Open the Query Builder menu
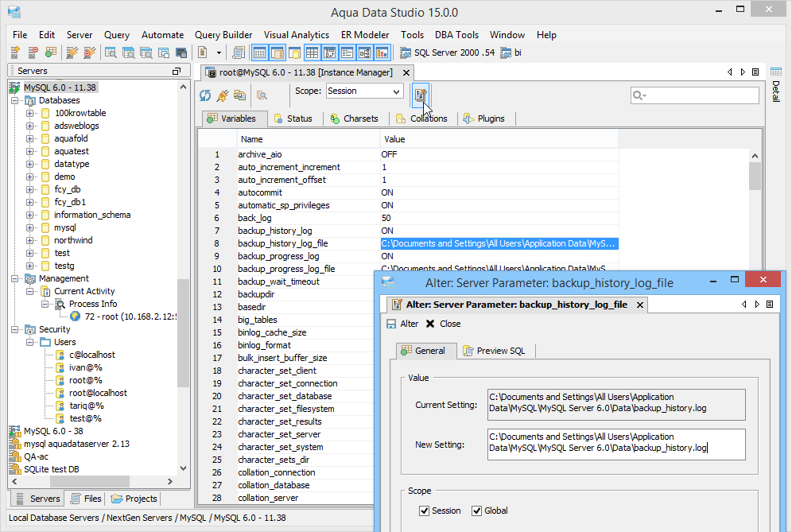Screen dimensions: 792x532 click(x=223, y=35)
